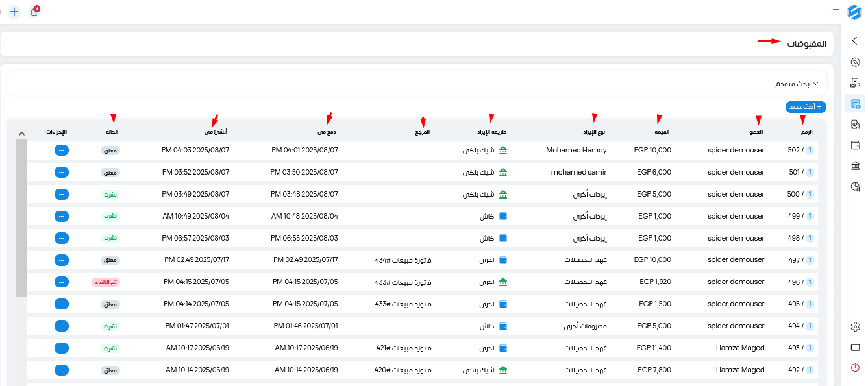Click the القيمة column header

coord(661,132)
